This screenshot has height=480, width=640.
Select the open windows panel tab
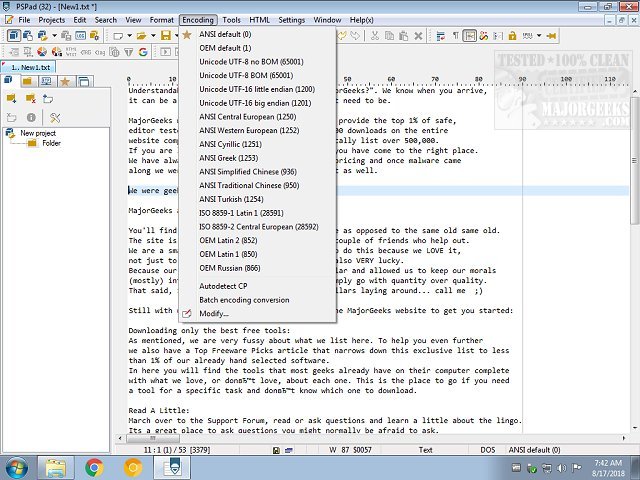84,82
